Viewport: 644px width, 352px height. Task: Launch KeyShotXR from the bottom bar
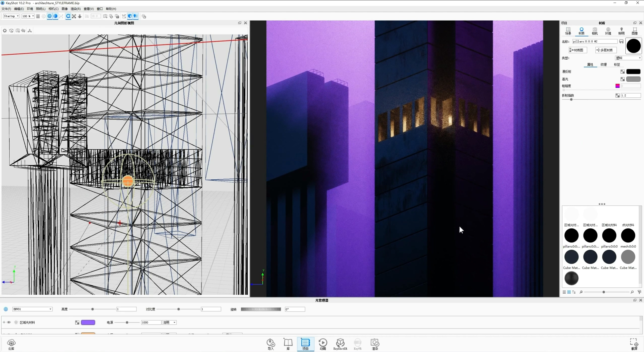click(x=340, y=344)
